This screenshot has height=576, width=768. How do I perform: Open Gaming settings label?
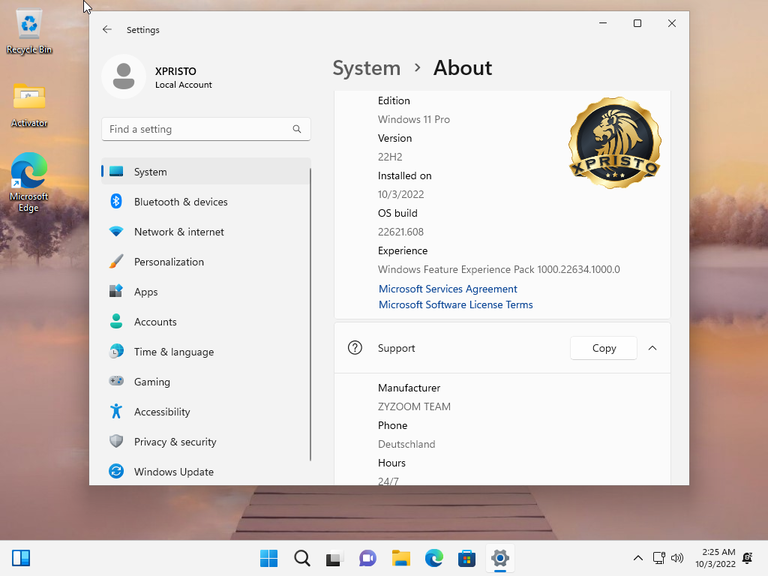point(152,382)
